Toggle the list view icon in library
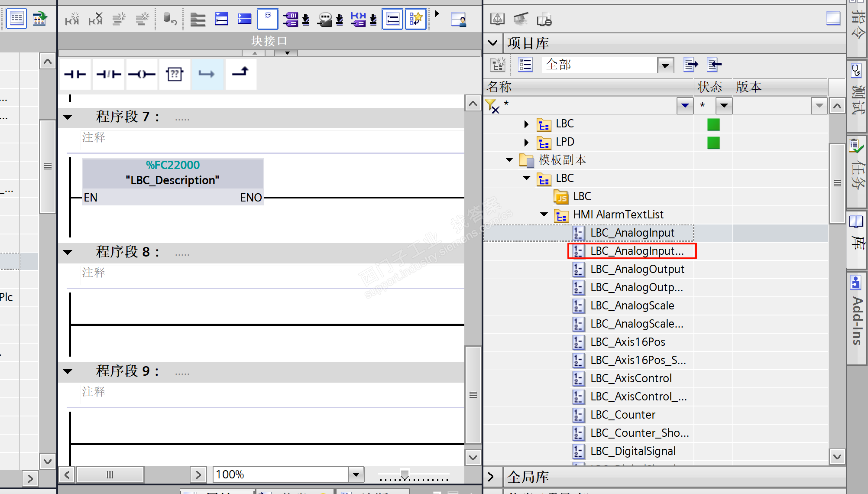868x494 pixels. point(525,65)
